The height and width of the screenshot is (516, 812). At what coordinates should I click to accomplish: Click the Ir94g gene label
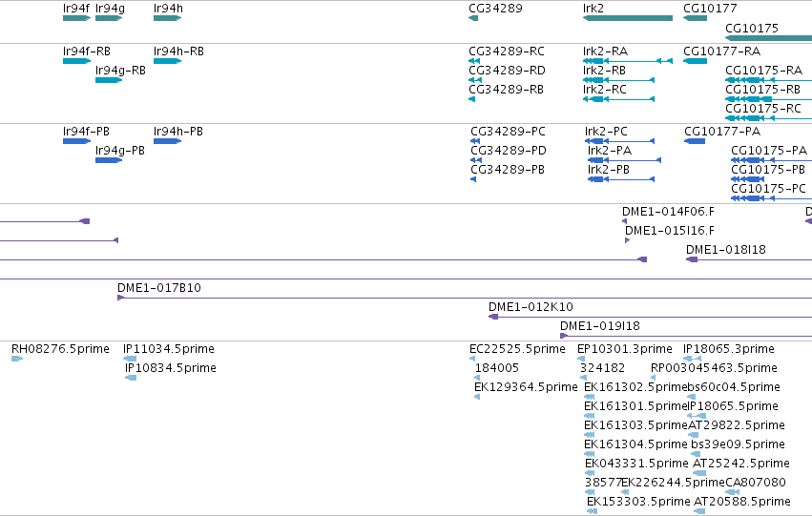click(110, 9)
